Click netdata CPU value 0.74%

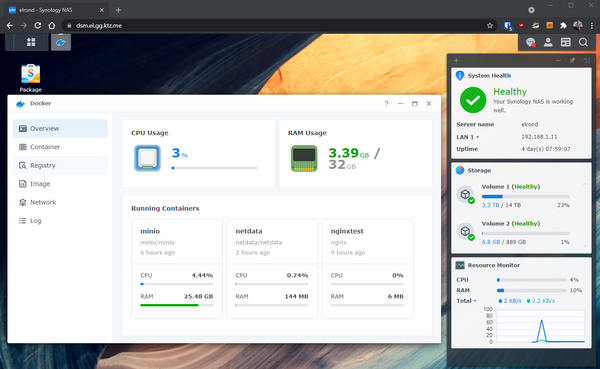pos(297,275)
